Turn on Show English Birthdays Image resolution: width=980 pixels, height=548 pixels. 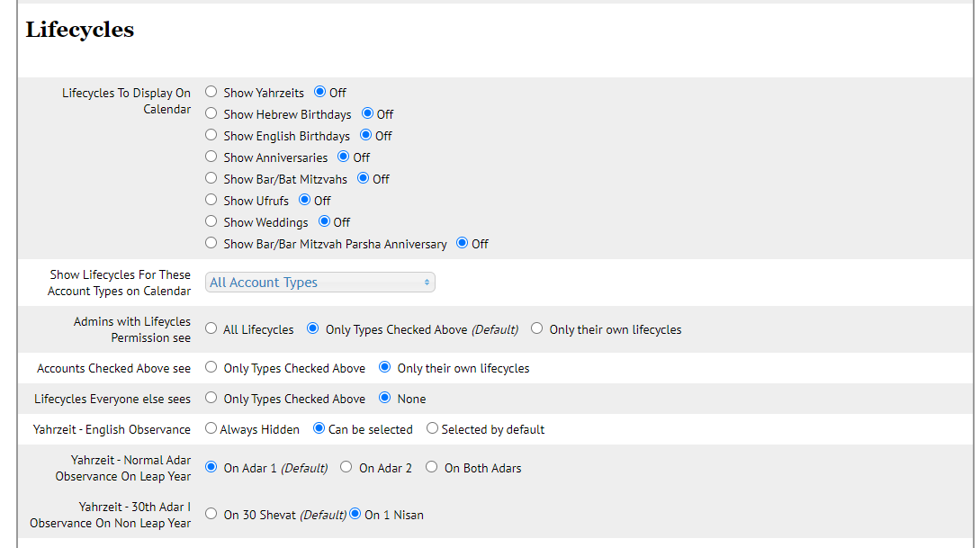[x=211, y=135]
